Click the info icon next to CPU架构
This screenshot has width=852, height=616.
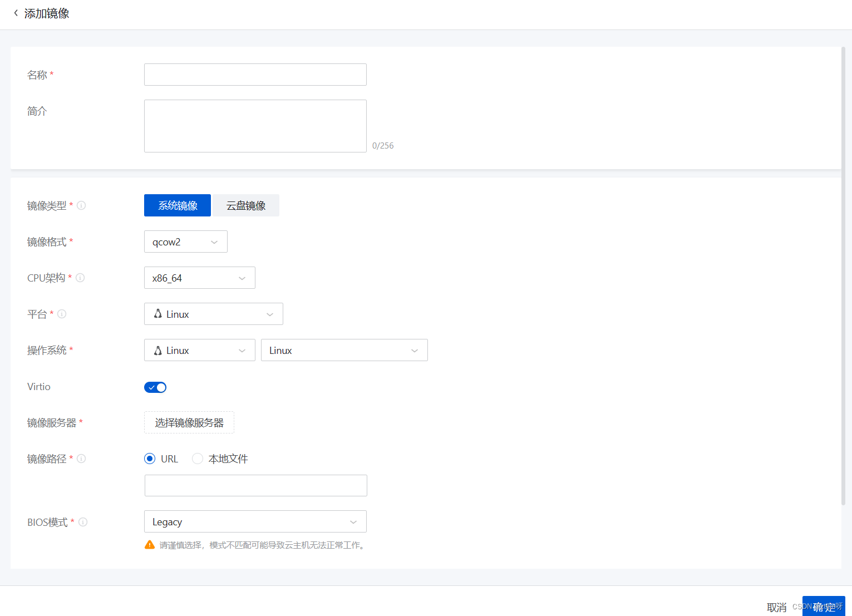coord(80,278)
